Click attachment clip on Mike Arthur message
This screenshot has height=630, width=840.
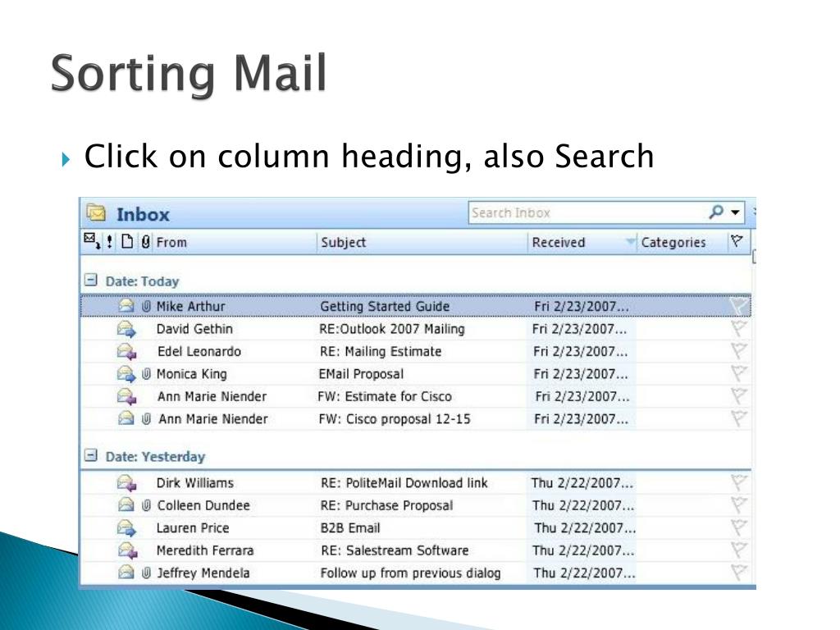coord(146,307)
